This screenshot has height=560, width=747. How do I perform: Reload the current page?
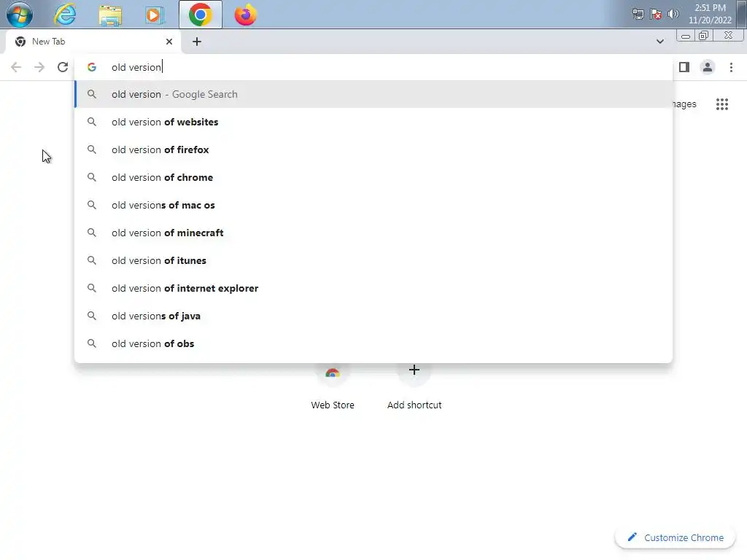pos(63,67)
